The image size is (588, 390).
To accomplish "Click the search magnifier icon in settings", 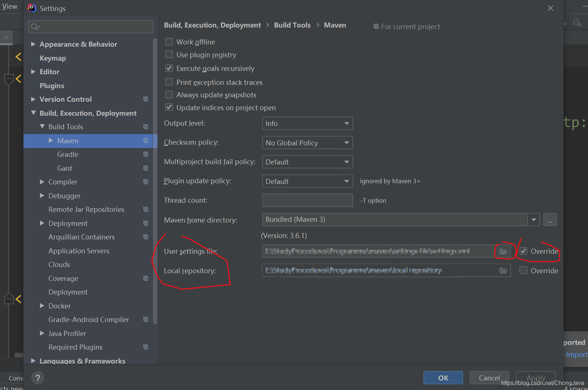I will [x=35, y=27].
